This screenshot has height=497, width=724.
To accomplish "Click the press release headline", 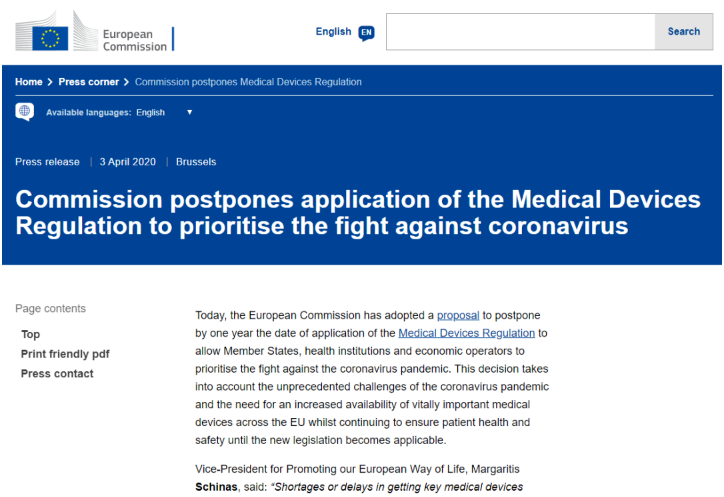I will click(358, 212).
